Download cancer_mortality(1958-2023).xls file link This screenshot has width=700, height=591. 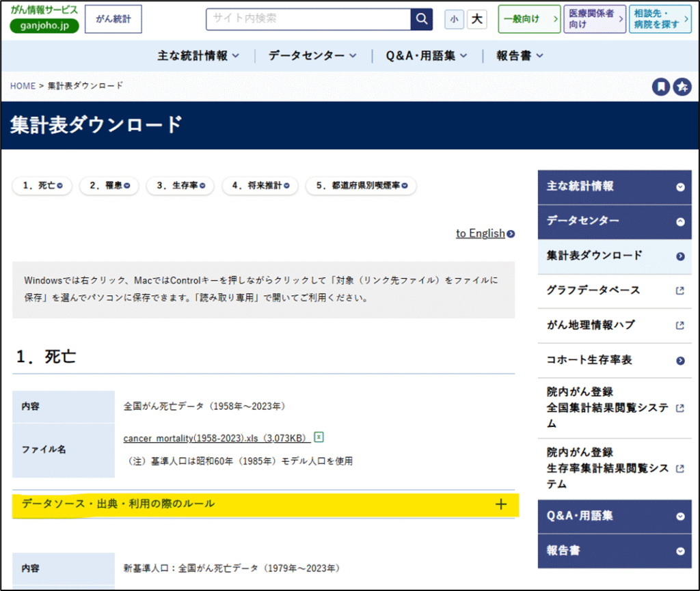[217, 438]
